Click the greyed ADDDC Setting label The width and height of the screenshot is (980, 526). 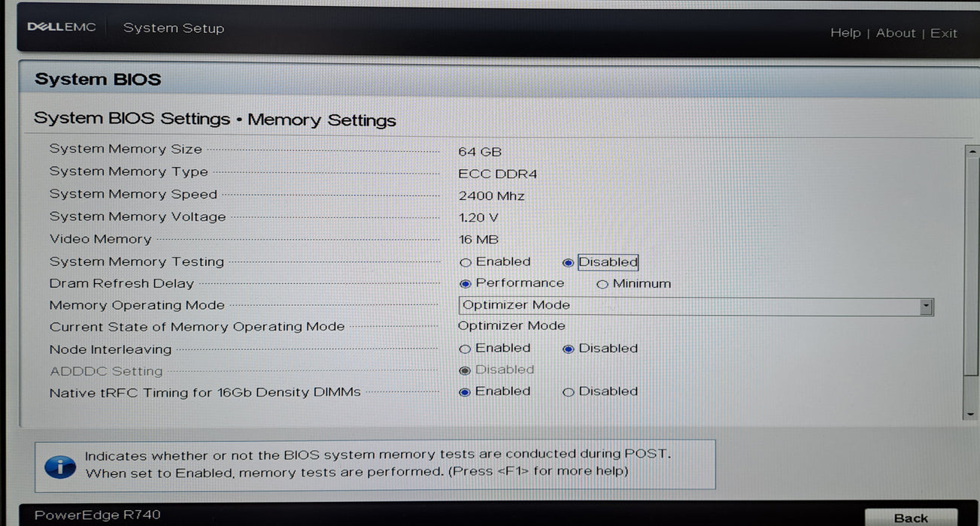(x=106, y=371)
